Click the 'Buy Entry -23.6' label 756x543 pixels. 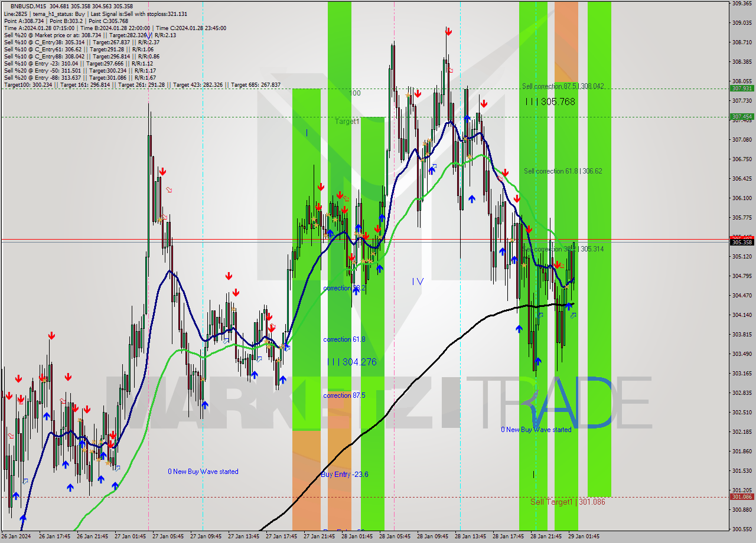[345, 475]
